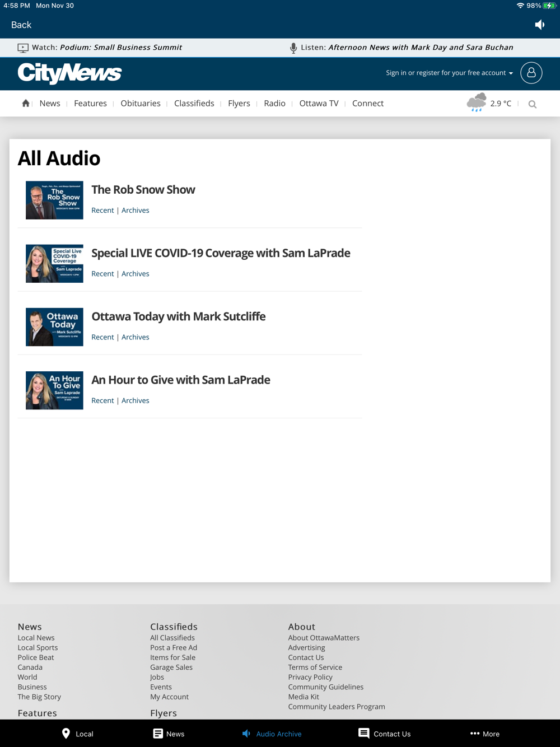Expand the sign in or register dropdown
Screen dimensions: 560x747
point(449,73)
